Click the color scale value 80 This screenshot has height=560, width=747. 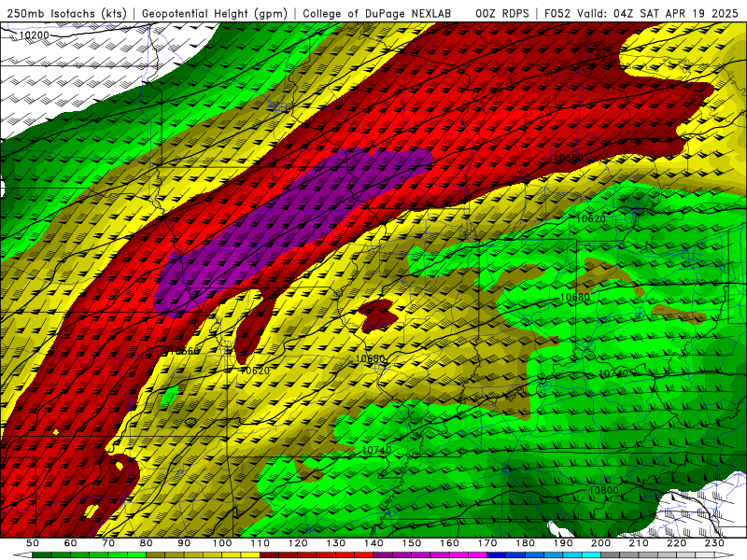point(147,543)
